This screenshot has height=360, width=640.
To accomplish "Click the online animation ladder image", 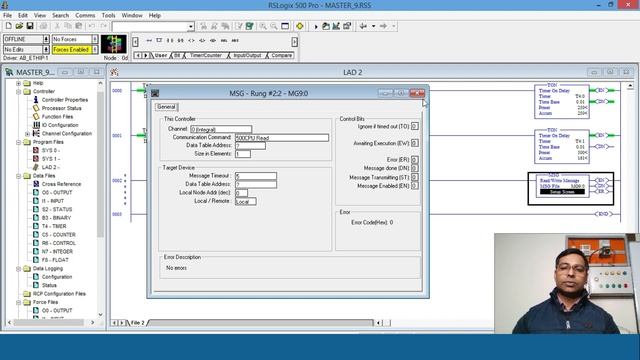I will [x=114, y=44].
